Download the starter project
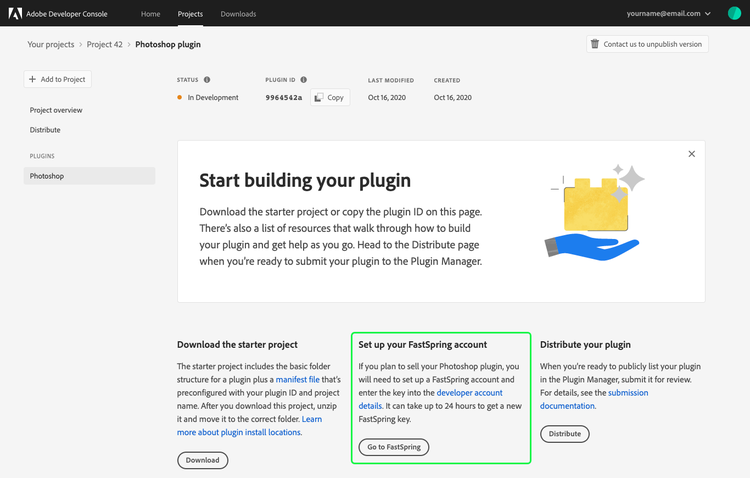This screenshot has width=750, height=478. click(202, 461)
